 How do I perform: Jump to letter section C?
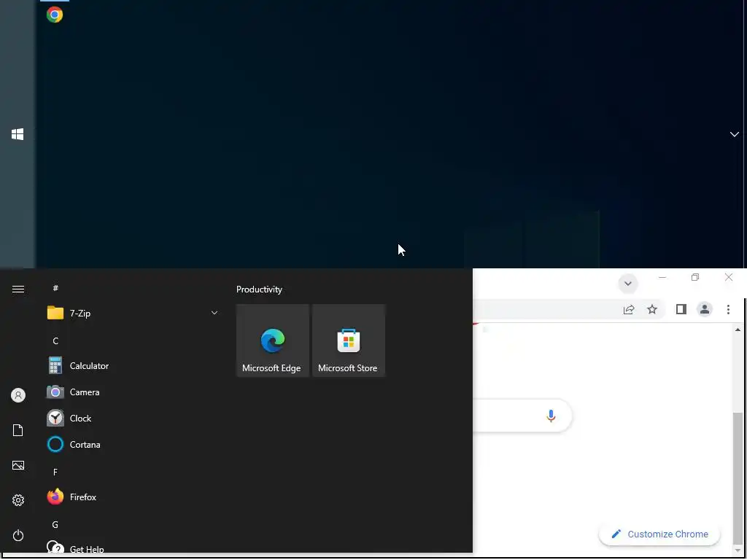[x=55, y=341]
